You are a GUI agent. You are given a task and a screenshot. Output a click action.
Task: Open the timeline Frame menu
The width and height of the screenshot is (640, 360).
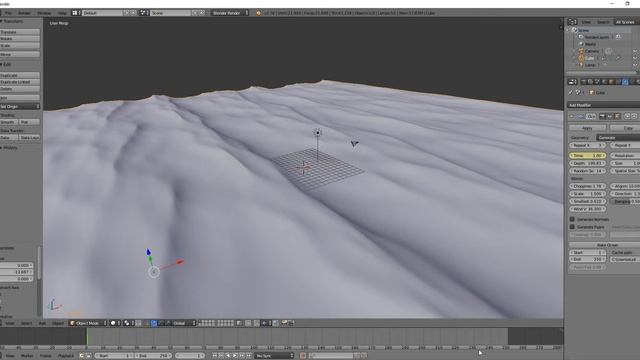click(45, 356)
